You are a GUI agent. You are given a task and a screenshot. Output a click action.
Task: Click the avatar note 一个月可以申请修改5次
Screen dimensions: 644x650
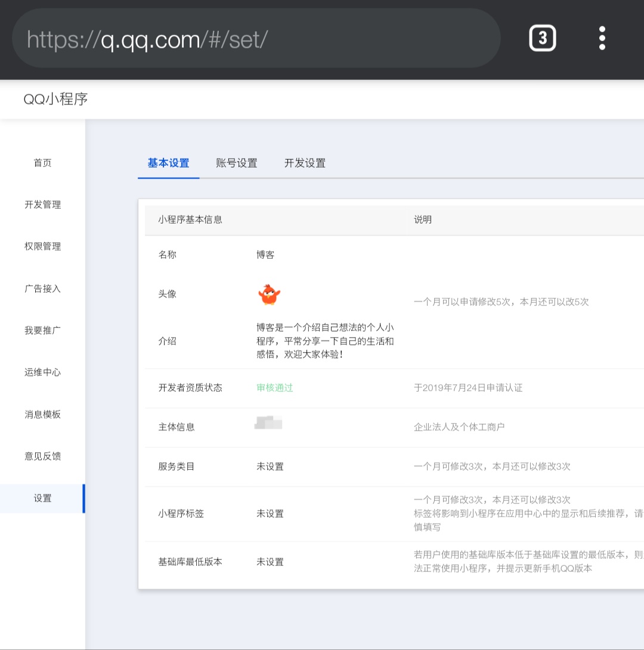click(501, 302)
